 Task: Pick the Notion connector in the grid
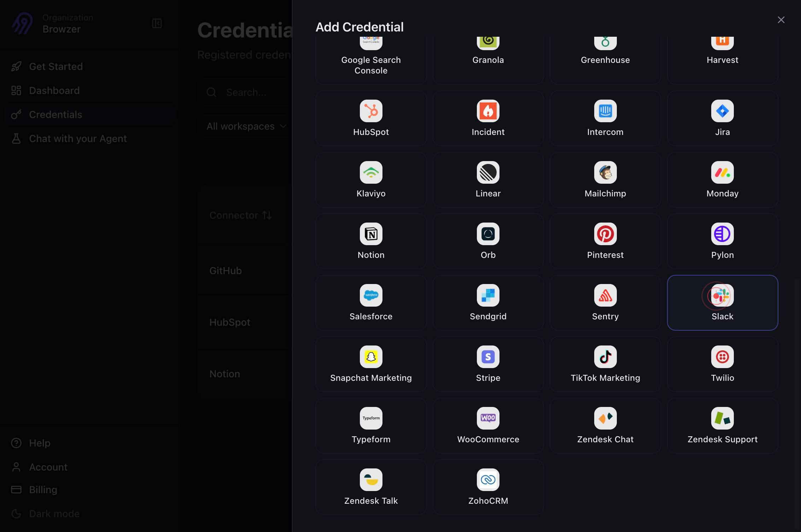coord(371,241)
